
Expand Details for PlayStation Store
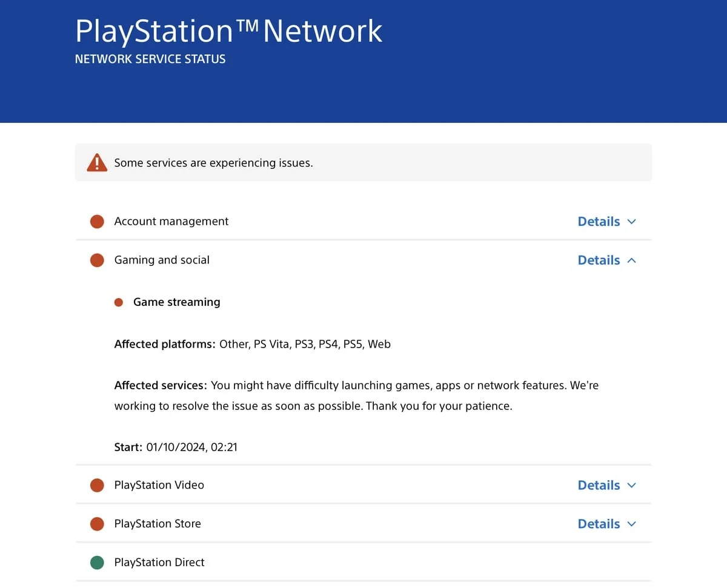pos(606,523)
